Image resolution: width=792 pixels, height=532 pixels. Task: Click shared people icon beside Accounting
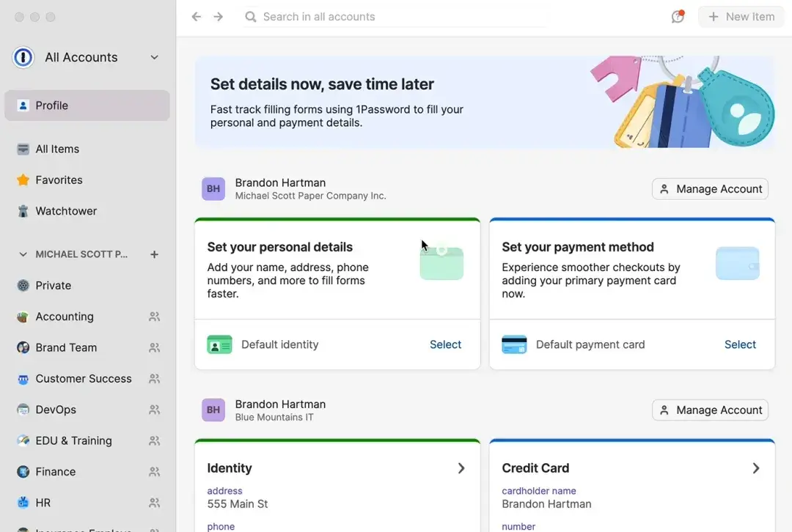pos(155,317)
